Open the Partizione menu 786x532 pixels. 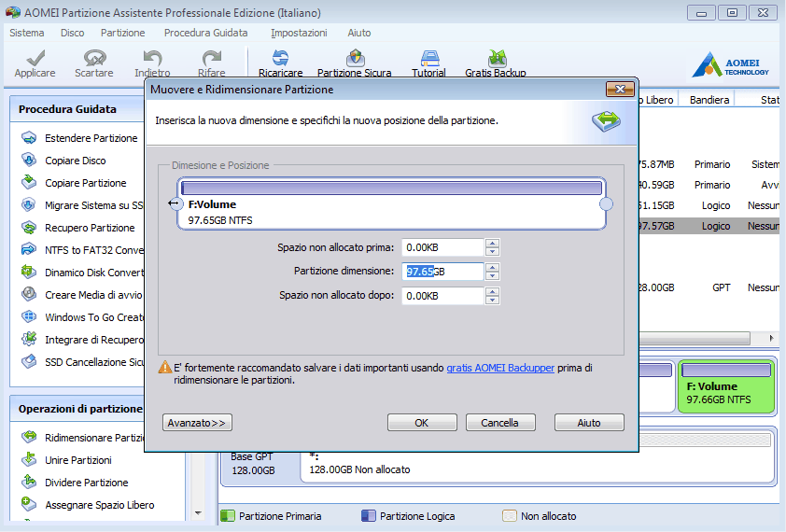[123, 33]
